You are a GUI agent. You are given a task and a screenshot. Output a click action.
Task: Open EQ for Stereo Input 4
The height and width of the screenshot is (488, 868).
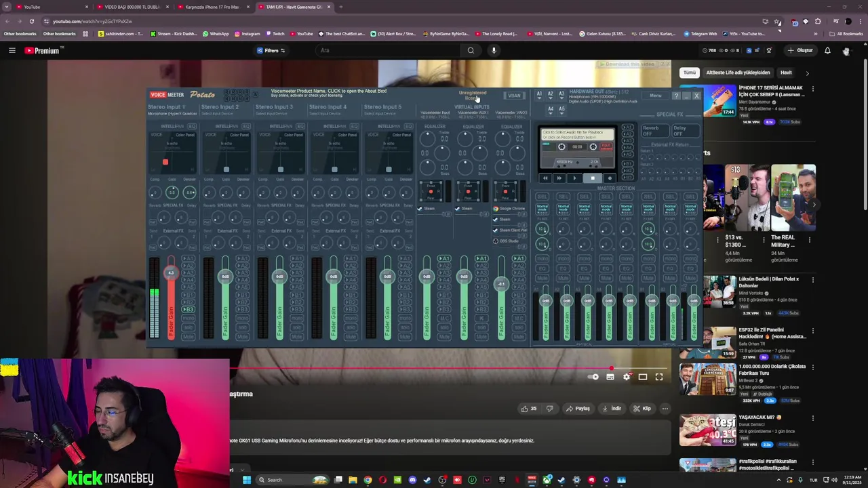355,126
